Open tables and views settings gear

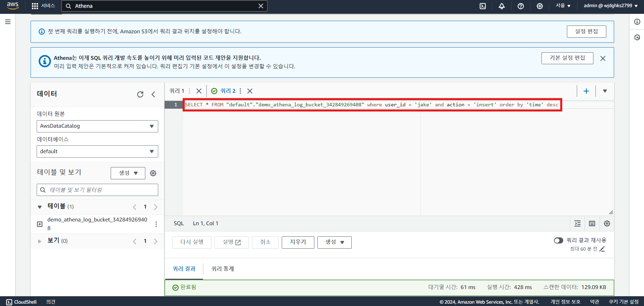(153, 173)
